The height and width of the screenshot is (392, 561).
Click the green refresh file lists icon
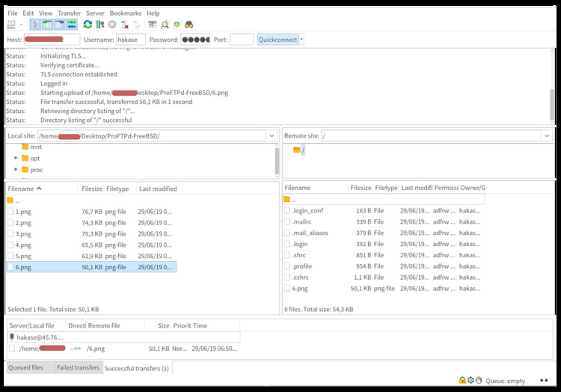click(88, 25)
